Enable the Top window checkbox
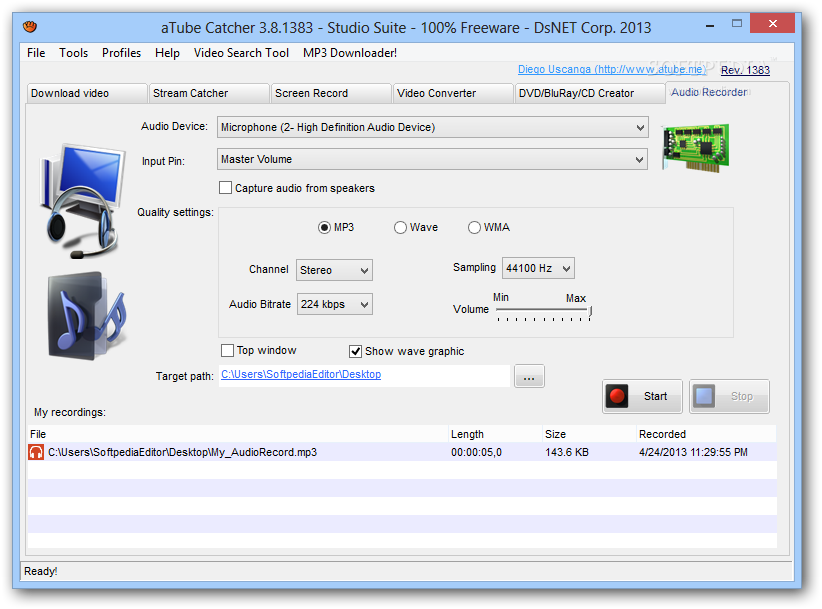This screenshot has height=609, width=822. click(x=228, y=350)
